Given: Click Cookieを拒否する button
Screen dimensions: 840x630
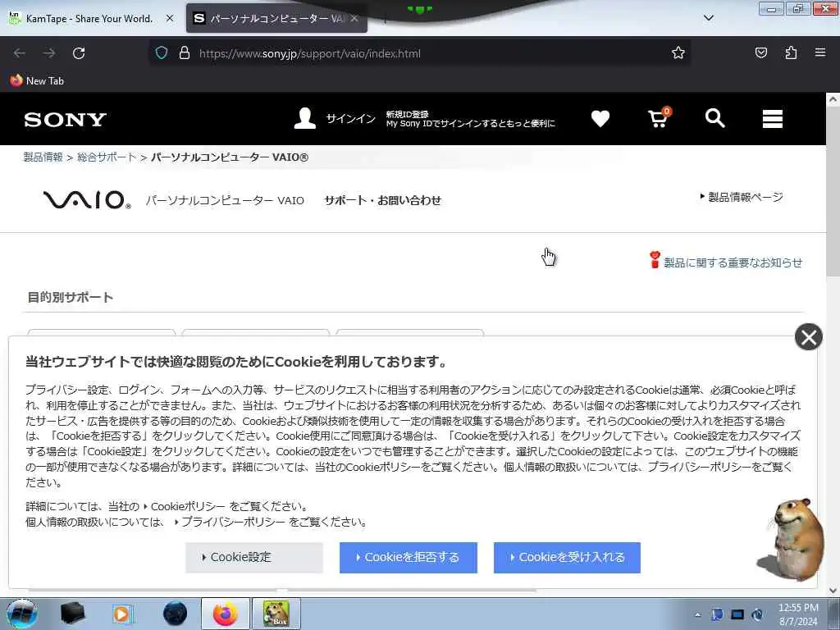Looking at the screenshot, I should coord(409,557).
